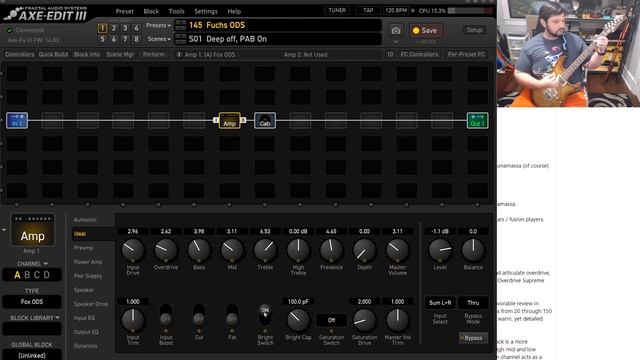Viewport: 640px width, 360px height.
Task: Toggle the Input Boost switch
Action: (166, 314)
